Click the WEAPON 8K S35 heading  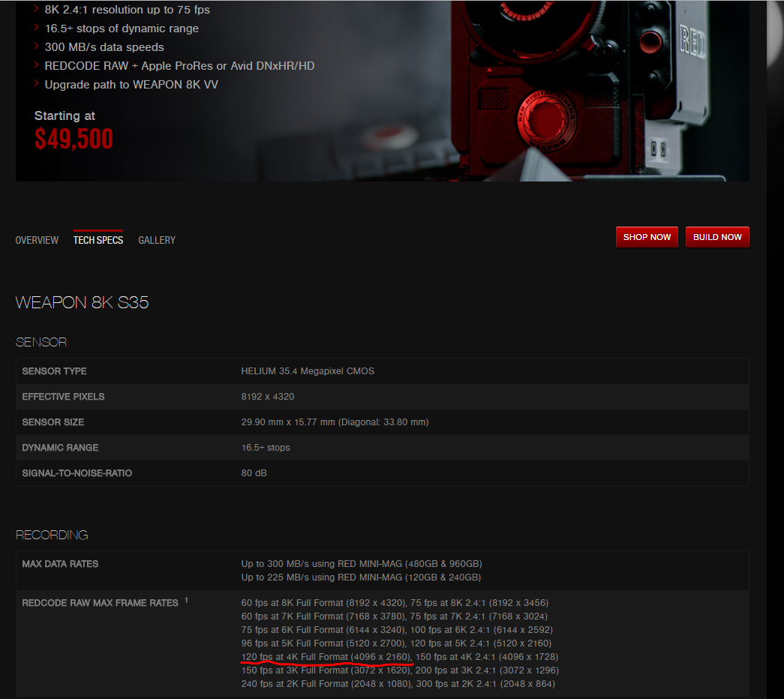(82, 302)
